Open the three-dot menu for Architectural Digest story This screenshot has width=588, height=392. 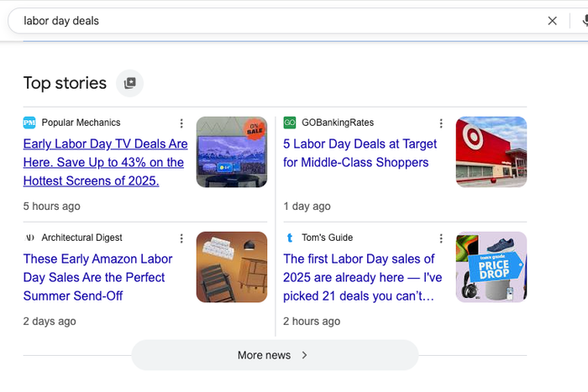[181, 238]
